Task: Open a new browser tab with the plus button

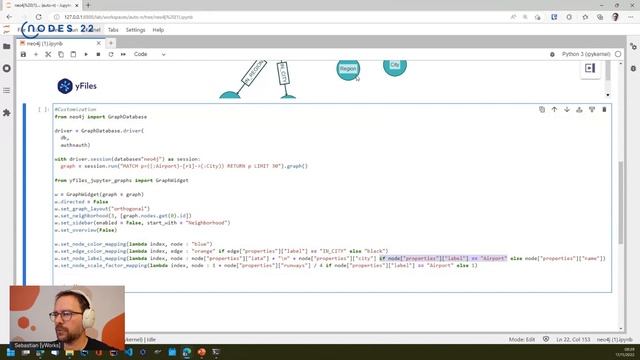Action: point(88,5)
